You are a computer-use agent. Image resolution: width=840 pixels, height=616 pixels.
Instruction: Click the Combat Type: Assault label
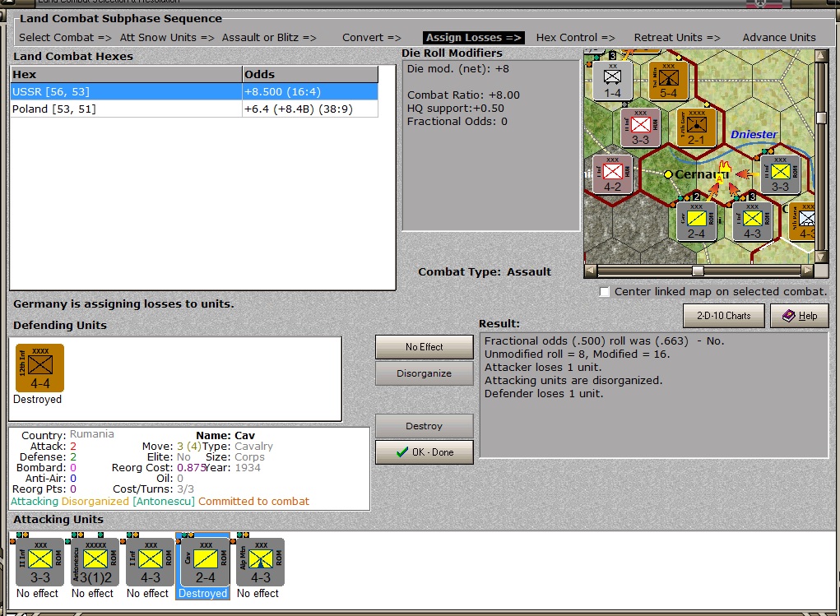(485, 271)
